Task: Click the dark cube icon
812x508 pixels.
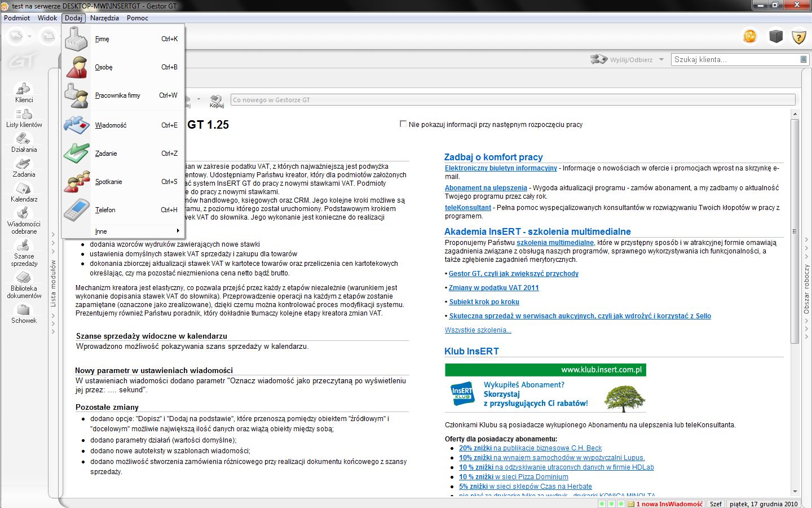Action: [x=776, y=37]
